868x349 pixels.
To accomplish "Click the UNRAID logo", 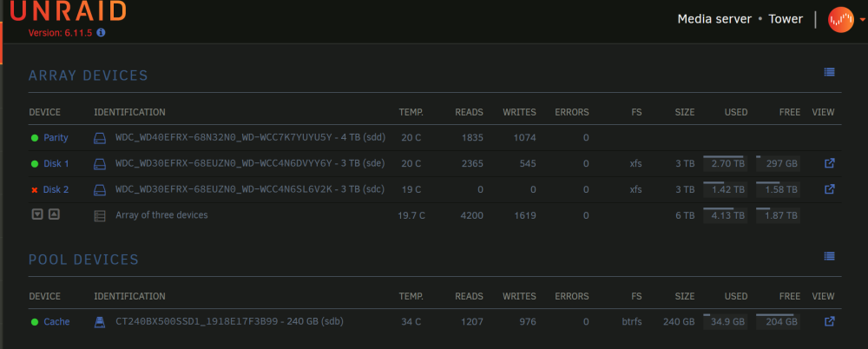I will [69, 11].
